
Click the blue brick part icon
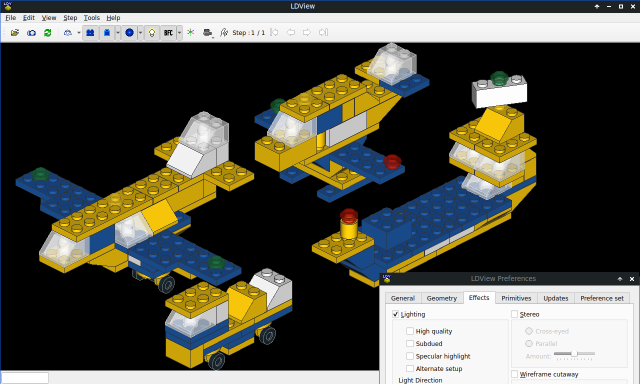pos(107,33)
